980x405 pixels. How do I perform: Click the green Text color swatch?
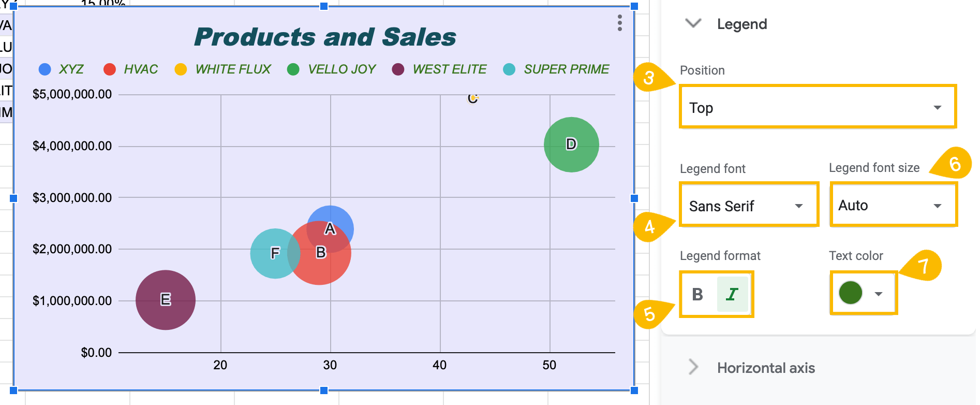coord(851,293)
